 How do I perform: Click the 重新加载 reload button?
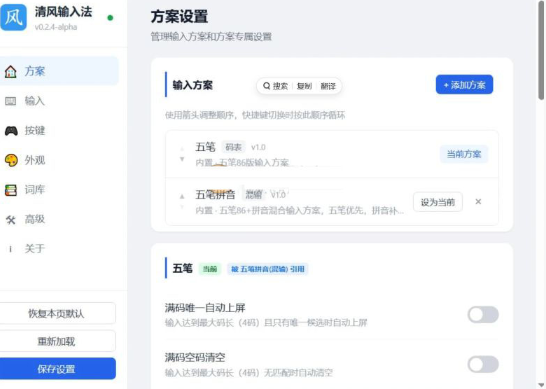[57, 341]
